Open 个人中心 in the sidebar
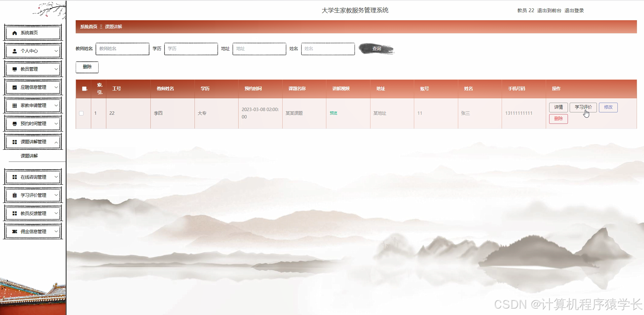Screen dimensions: 644x315 click(x=33, y=51)
